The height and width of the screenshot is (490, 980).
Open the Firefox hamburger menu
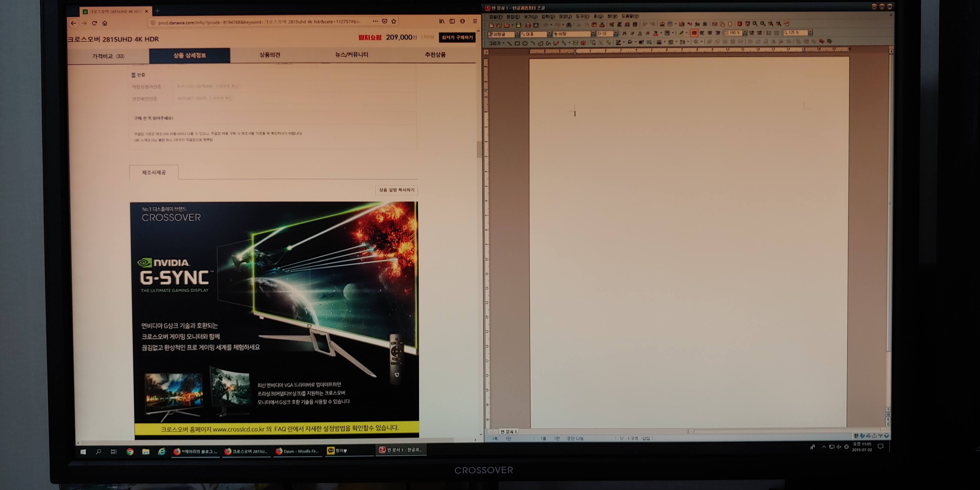[475, 21]
